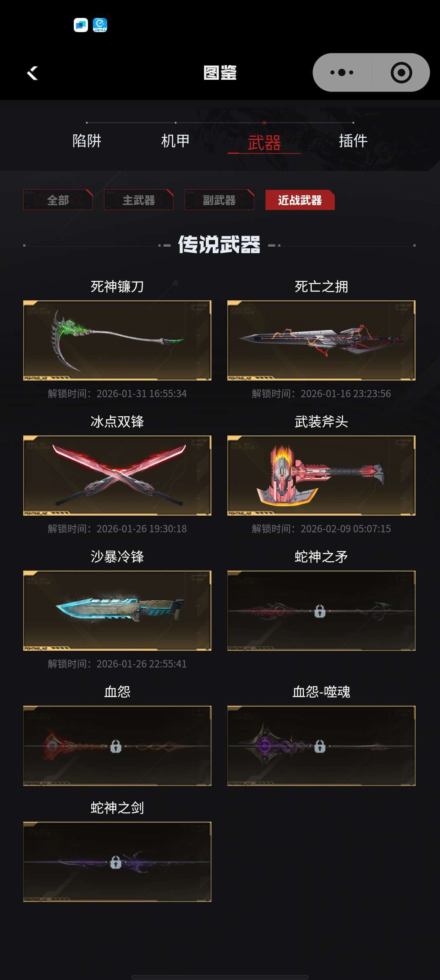Viewport: 440px width, 980px height.
Task: Filter by 副武器
Action: pyautogui.click(x=219, y=200)
